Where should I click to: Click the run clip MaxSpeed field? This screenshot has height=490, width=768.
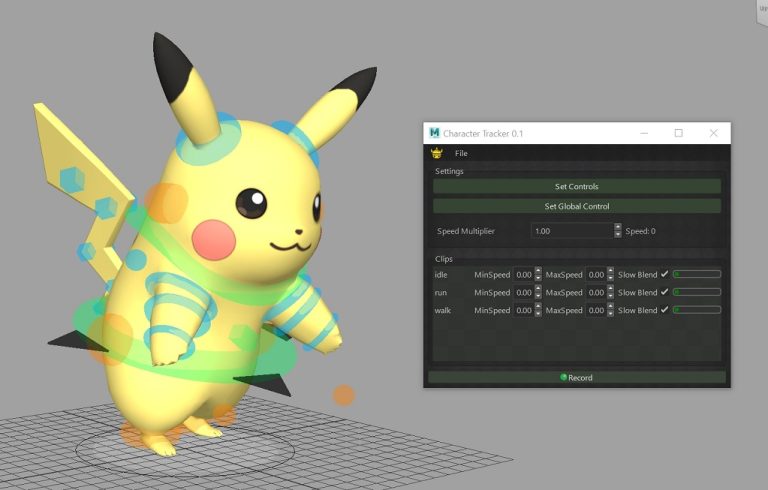[x=596, y=293]
